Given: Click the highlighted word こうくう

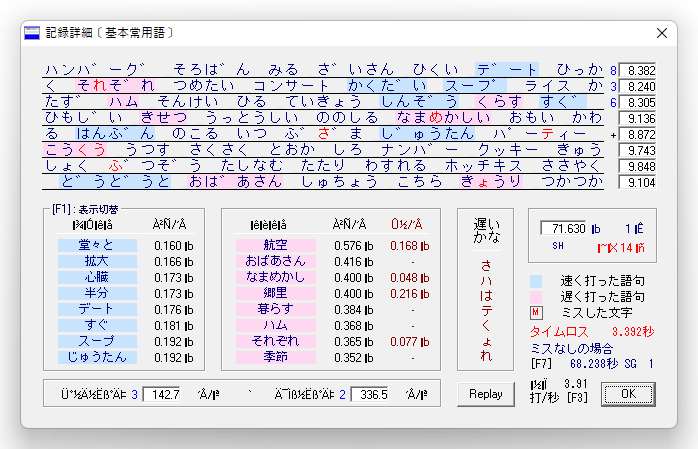Looking at the screenshot, I should point(75,150).
